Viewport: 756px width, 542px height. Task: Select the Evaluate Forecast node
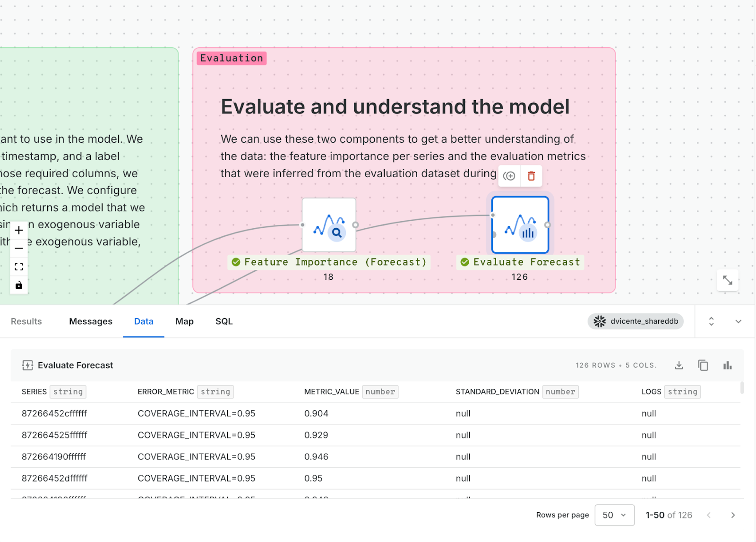click(x=520, y=225)
